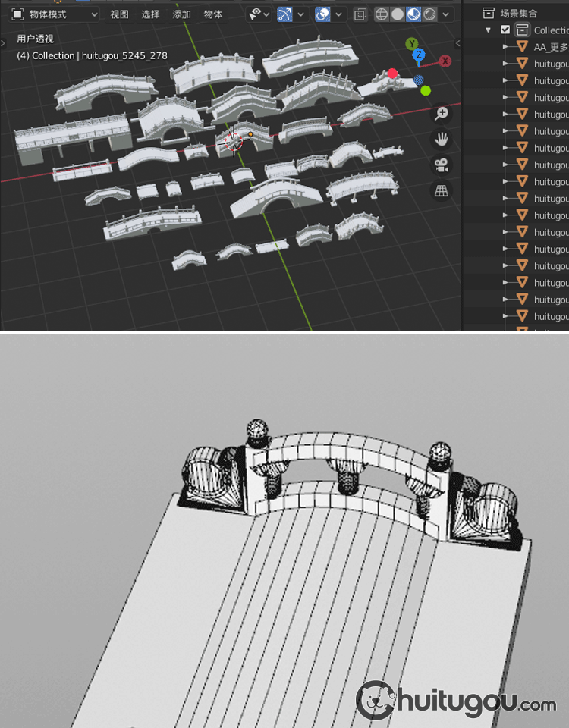
Task: Click the blue Z axis gizmo ball
Action: click(419, 55)
